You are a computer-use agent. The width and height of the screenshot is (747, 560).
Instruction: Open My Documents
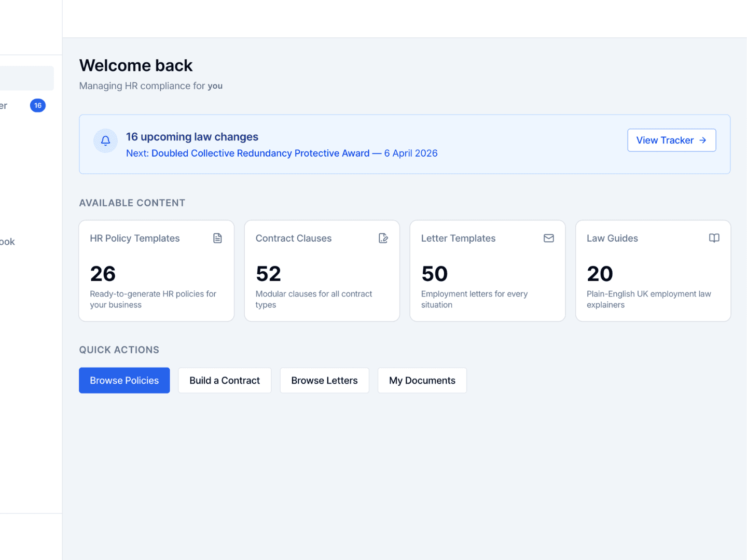point(422,380)
